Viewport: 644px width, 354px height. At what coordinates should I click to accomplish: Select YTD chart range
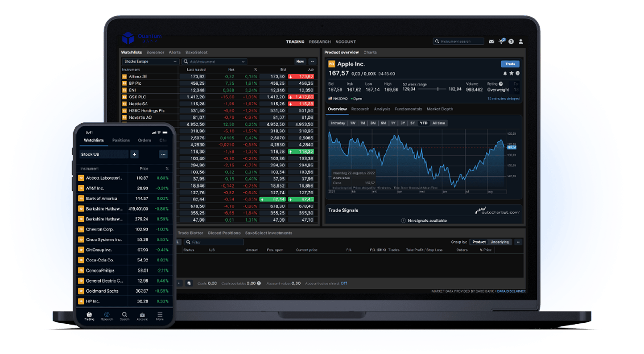coord(424,123)
